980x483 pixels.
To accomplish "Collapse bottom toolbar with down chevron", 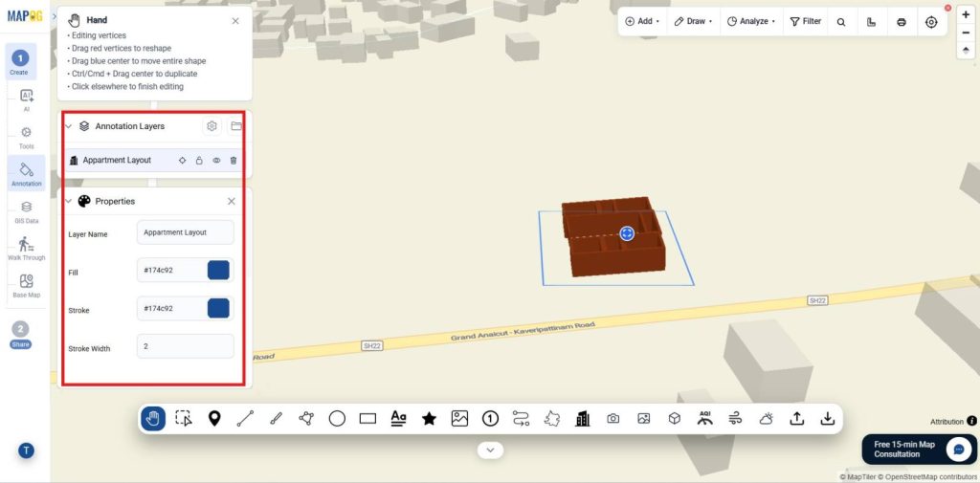I will pyautogui.click(x=491, y=450).
